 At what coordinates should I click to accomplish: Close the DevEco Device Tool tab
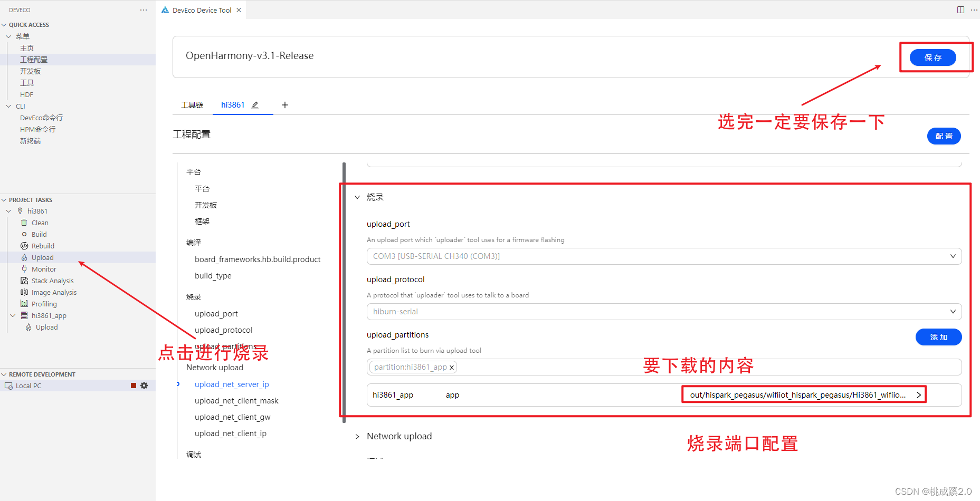click(x=239, y=10)
